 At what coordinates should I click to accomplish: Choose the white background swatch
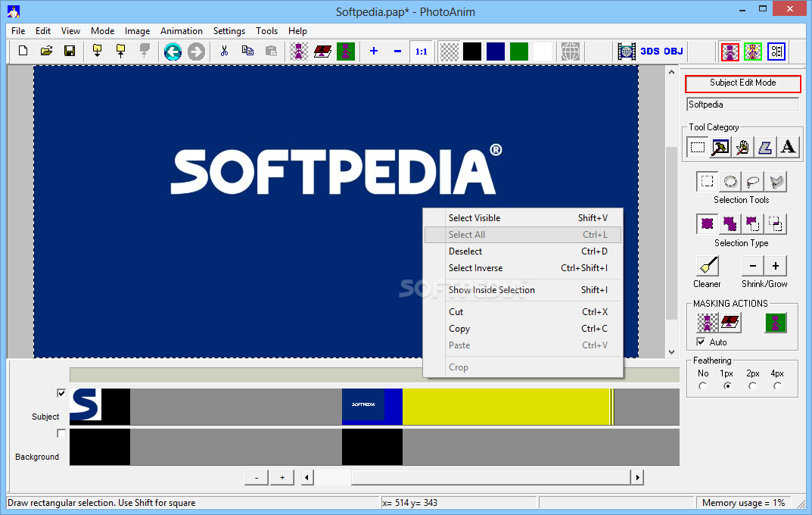(x=542, y=51)
